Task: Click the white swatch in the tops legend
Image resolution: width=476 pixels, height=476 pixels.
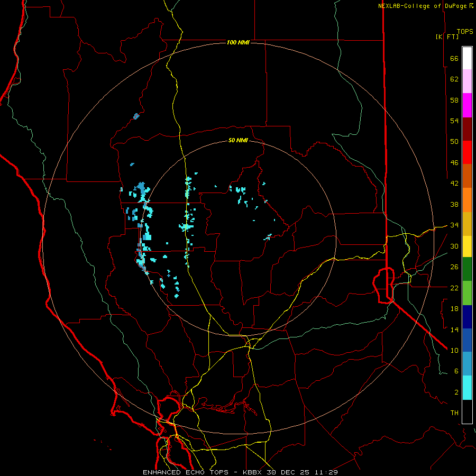Action: (467, 58)
